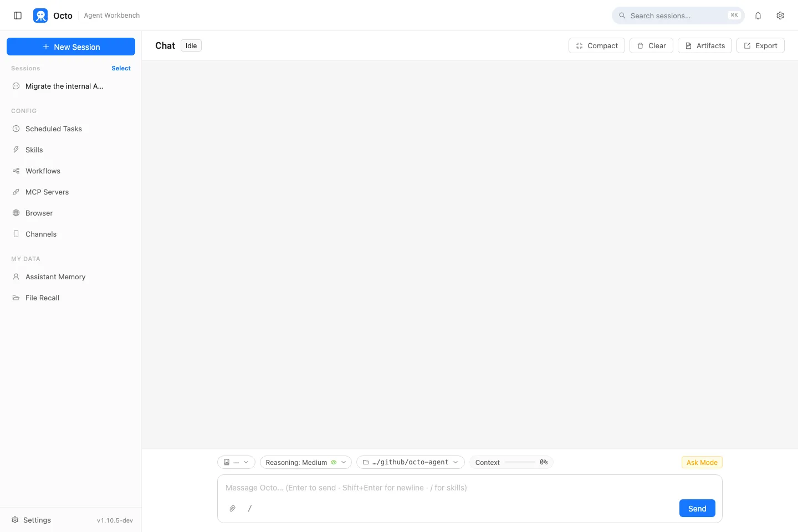Click the Workflows node icon
The width and height of the screenshot is (798, 532).
click(16, 171)
